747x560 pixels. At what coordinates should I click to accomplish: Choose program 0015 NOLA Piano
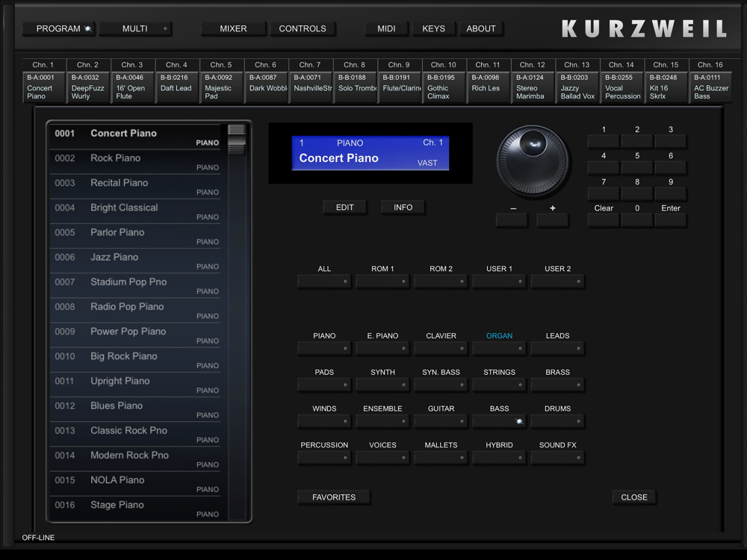pyautogui.click(x=135, y=484)
